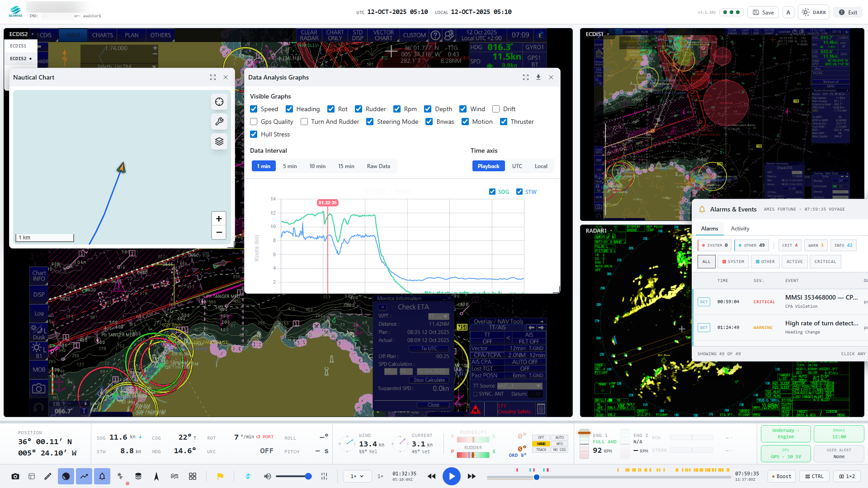Toggle the data analysis graphs icon
This screenshot has height=488, width=868.
84,476
